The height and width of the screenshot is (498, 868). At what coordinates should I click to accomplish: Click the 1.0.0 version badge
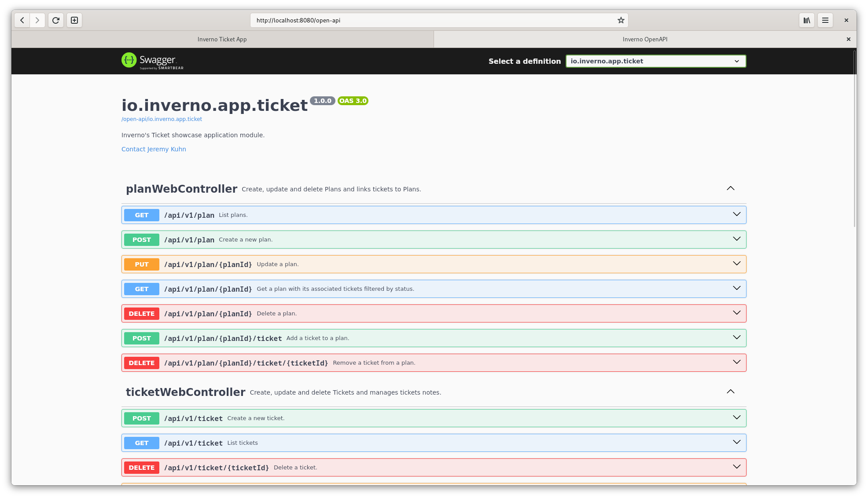323,101
